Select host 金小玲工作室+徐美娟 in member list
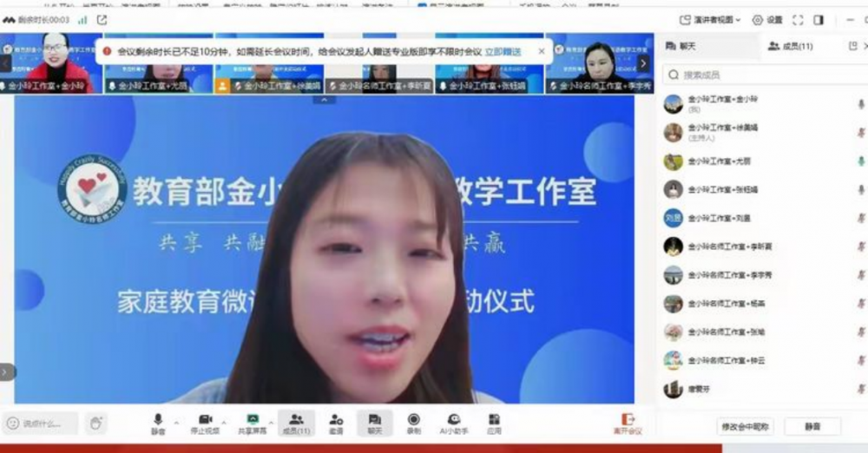Viewport: 868px width, 453px height. (765, 133)
